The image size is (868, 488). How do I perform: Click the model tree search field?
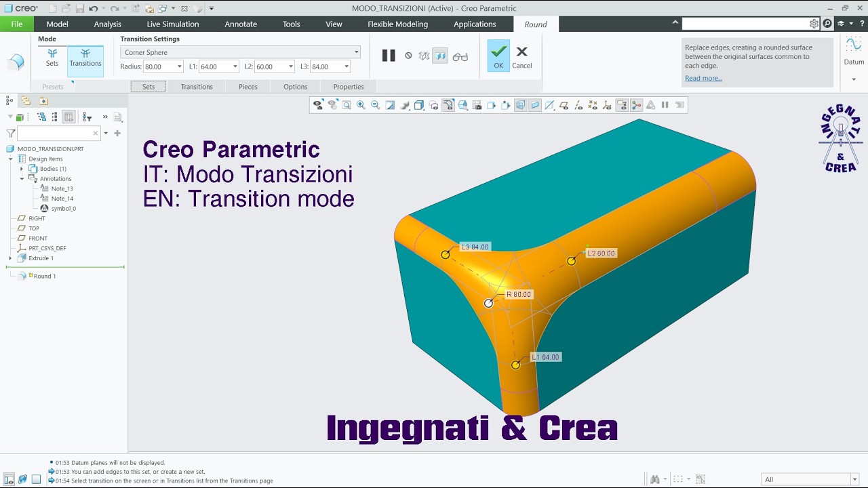[x=58, y=134]
